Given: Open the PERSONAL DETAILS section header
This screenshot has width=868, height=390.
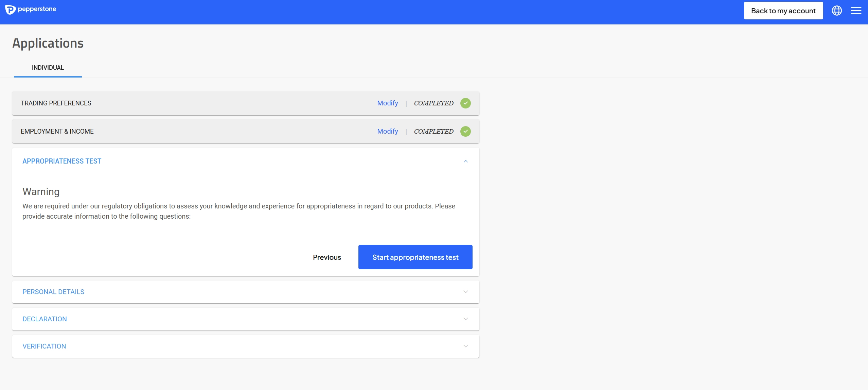Looking at the screenshot, I should click(x=246, y=292).
